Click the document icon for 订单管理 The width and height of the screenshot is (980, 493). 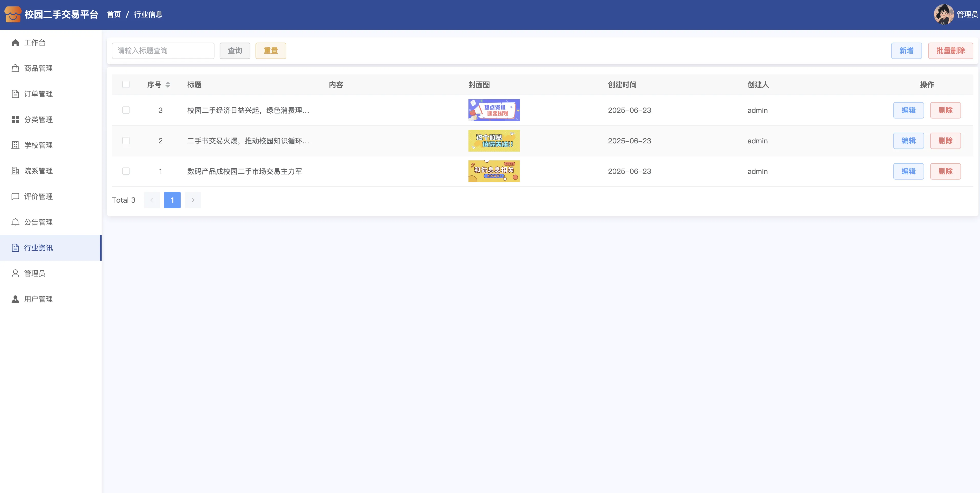15,94
